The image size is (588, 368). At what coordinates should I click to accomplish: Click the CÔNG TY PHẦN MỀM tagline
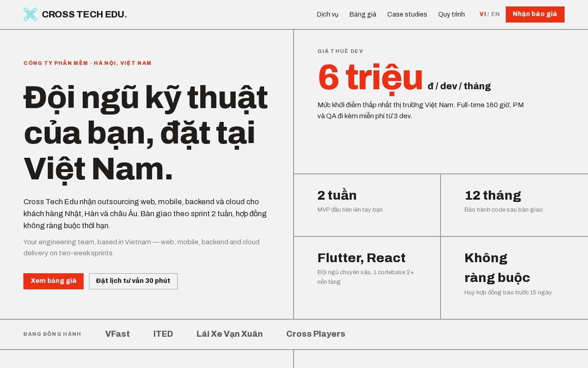87,63
